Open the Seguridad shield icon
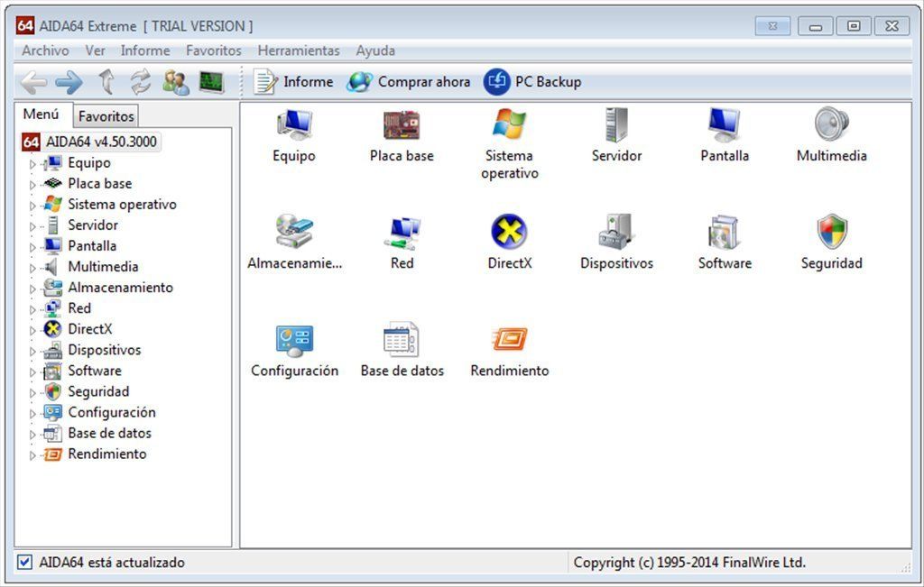The image size is (924, 587). [x=831, y=233]
